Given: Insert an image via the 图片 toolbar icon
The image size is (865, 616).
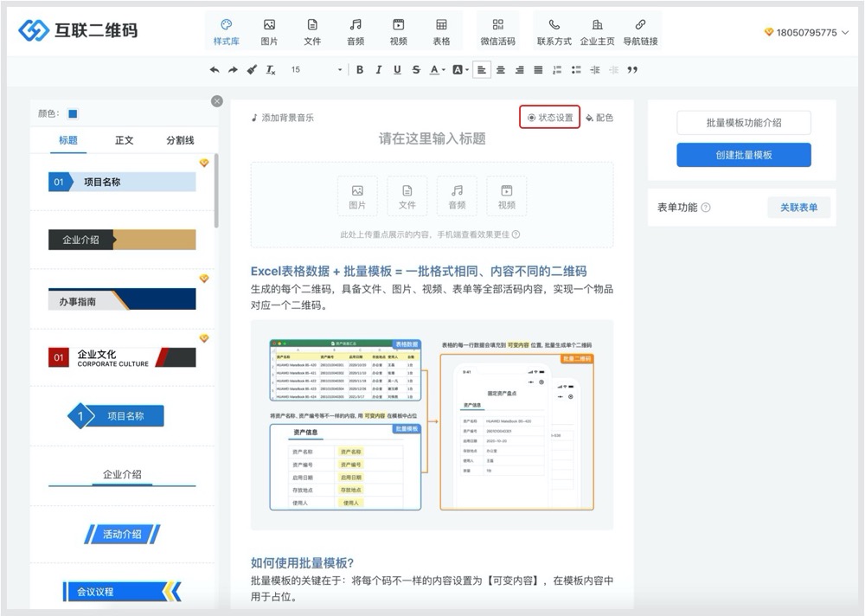Looking at the screenshot, I should pyautogui.click(x=269, y=32).
